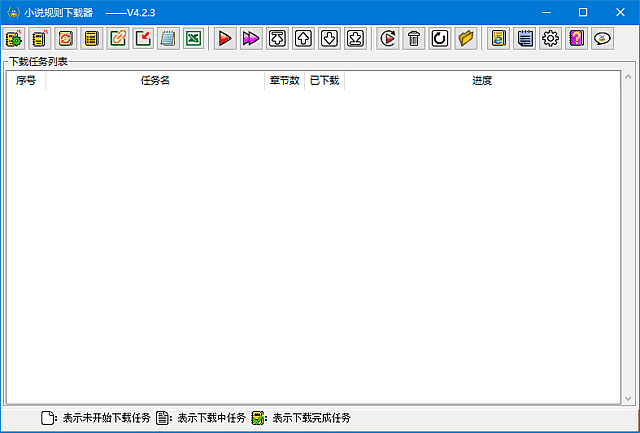Open the yellow folder icon
The image size is (640, 433).
pos(466,39)
